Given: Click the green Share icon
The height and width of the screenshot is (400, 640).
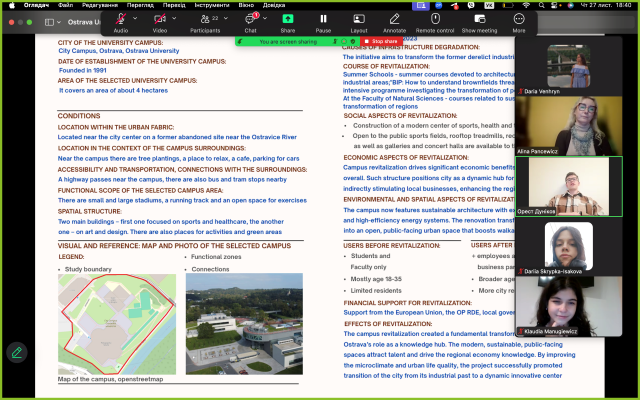Looking at the screenshot, I should coord(288,19).
